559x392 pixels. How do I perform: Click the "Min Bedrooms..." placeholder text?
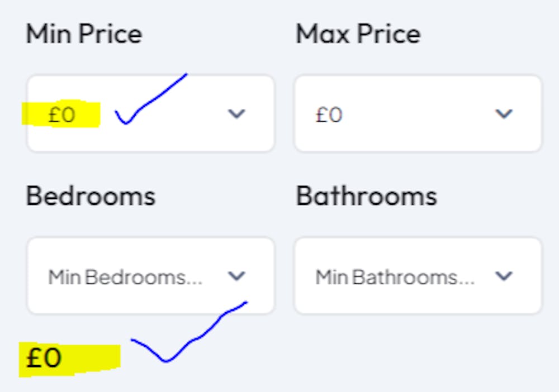(x=125, y=277)
